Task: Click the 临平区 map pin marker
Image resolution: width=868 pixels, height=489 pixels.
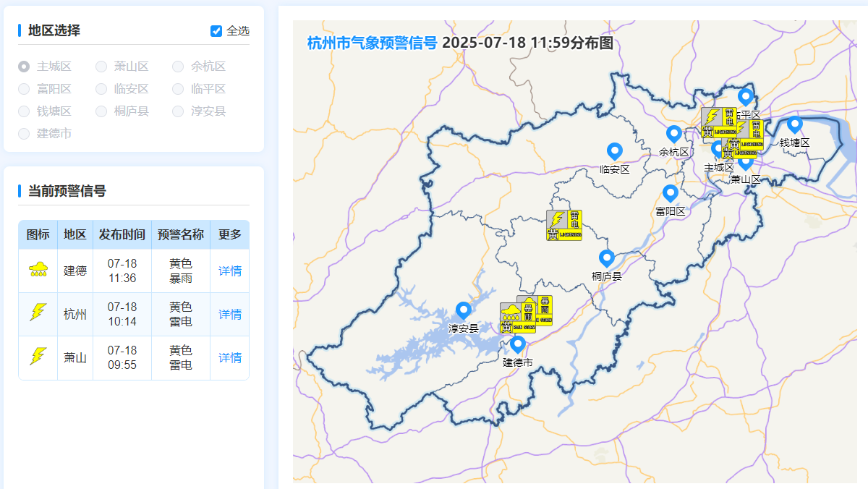Action: [745, 97]
